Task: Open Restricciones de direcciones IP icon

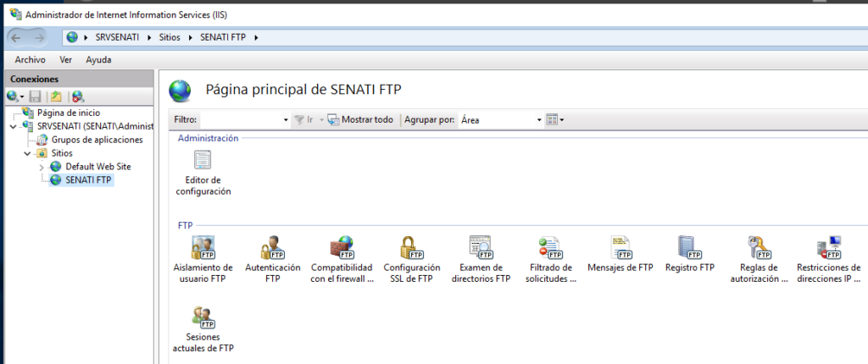Action: click(x=829, y=248)
